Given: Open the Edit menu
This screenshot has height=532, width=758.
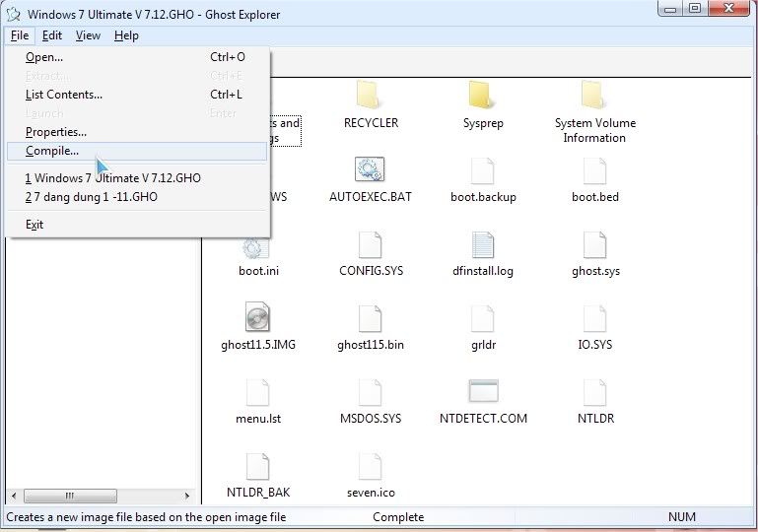Looking at the screenshot, I should tap(51, 35).
